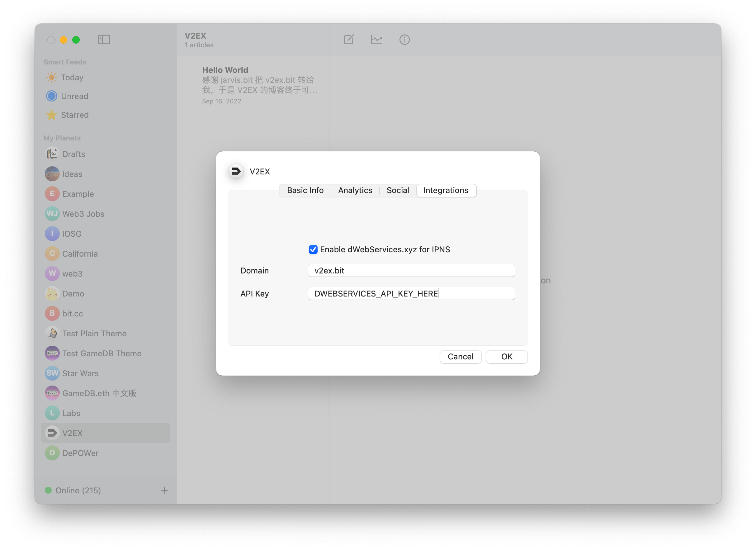
Task: Confirm the integration settings with OK
Action: (x=506, y=356)
